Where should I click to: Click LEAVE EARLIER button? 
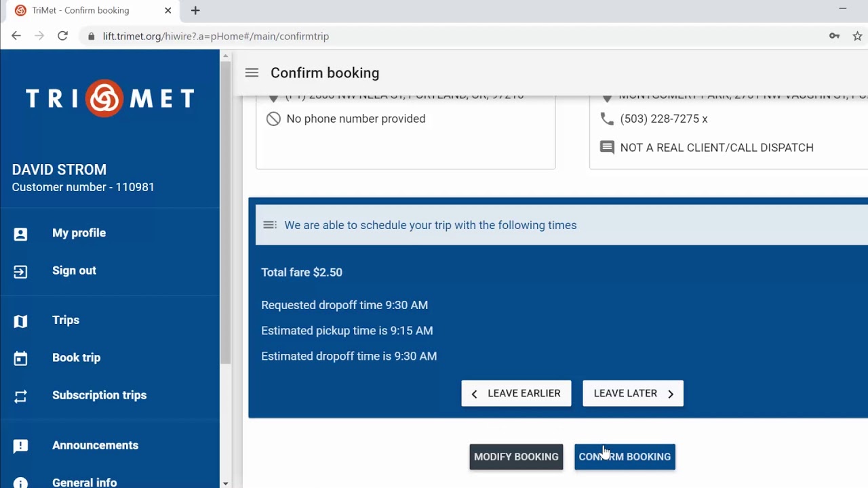(x=516, y=393)
